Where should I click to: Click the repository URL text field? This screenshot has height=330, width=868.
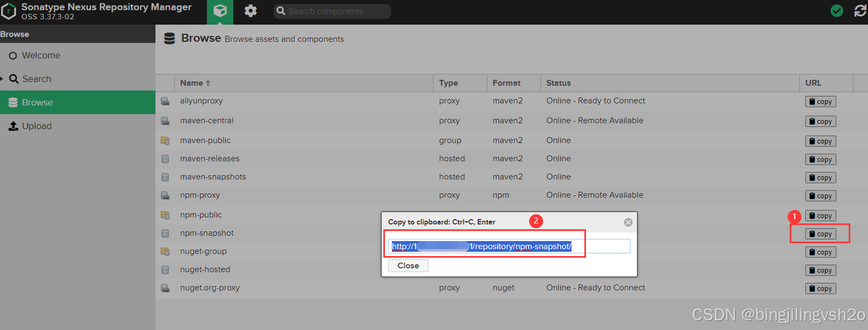tap(508, 246)
